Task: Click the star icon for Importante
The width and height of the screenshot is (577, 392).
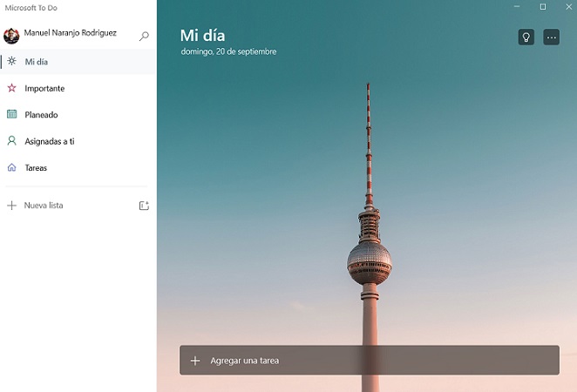Action: [12, 88]
